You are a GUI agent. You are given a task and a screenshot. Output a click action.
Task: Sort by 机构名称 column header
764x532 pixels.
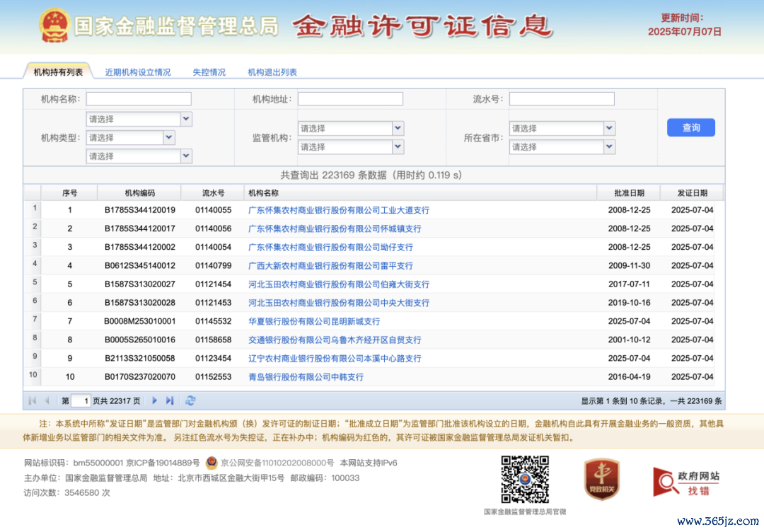[x=420, y=193]
